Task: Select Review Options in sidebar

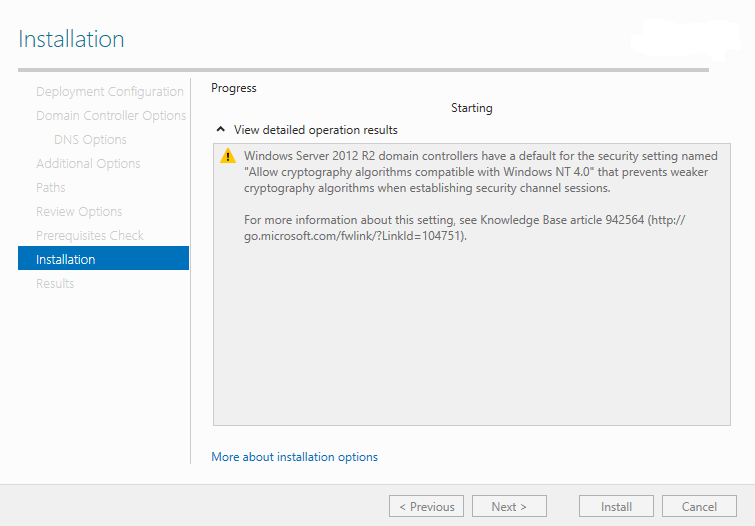Action: [79, 212]
